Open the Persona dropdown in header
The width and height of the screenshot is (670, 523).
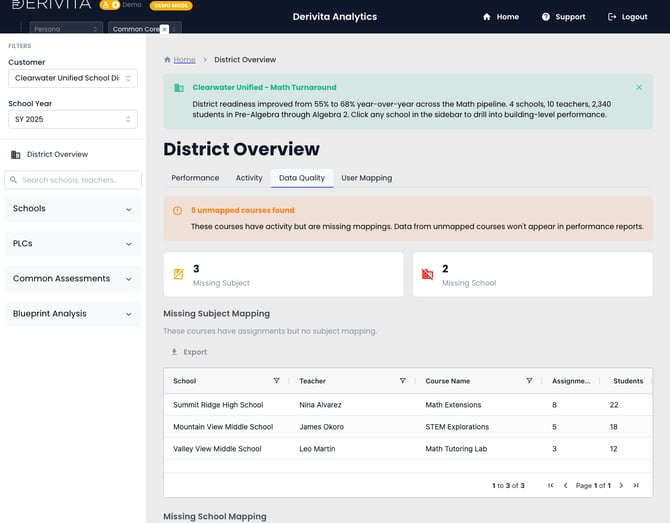[x=66, y=28]
